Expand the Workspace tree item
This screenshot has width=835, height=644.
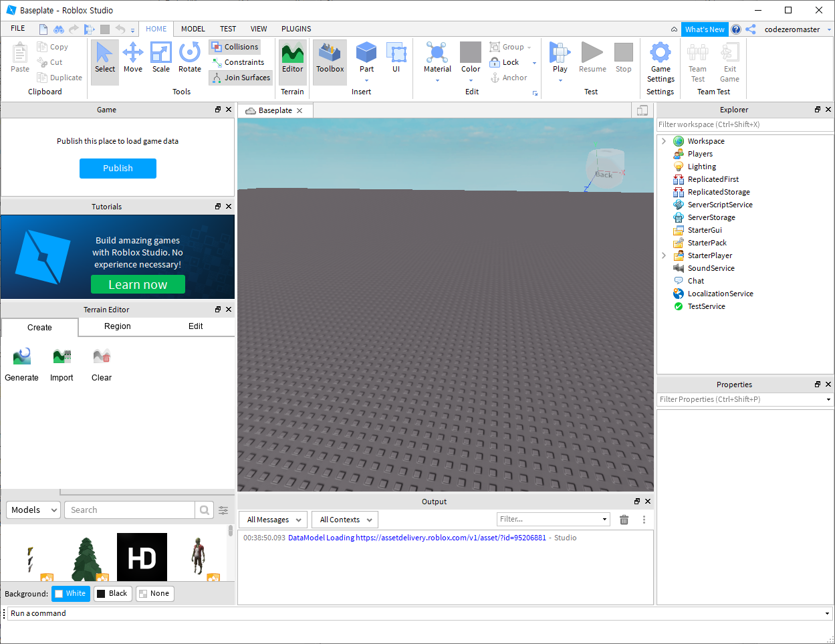tap(663, 141)
